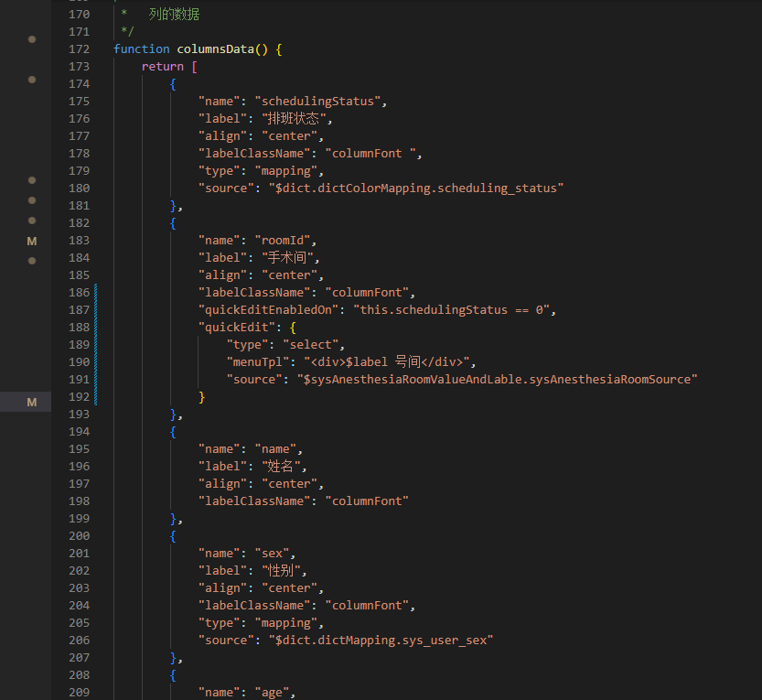Click line number 183
The width and height of the screenshot is (762, 700).
pos(80,241)
